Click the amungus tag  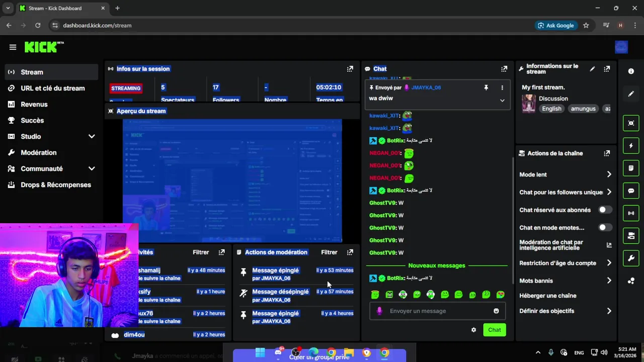tap(583, 109)
